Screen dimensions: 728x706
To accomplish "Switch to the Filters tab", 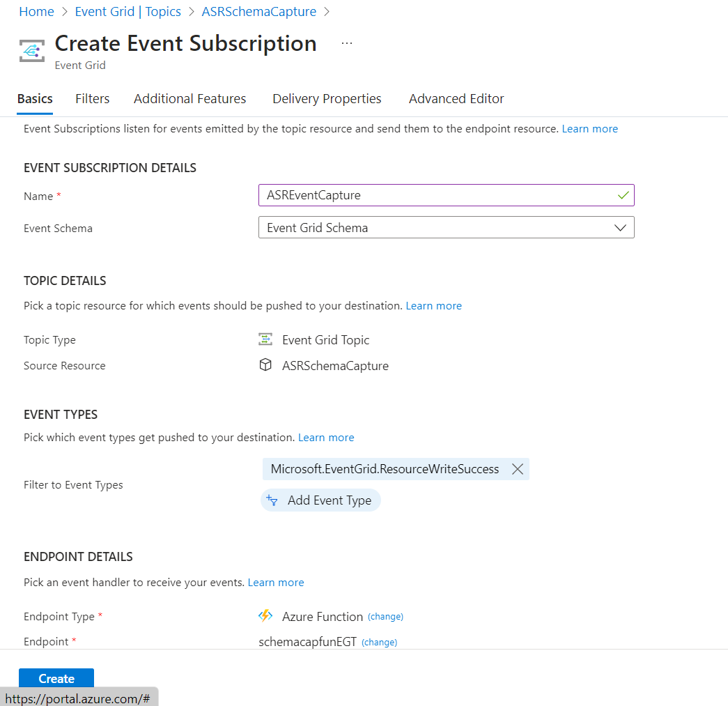I will 92,98.
